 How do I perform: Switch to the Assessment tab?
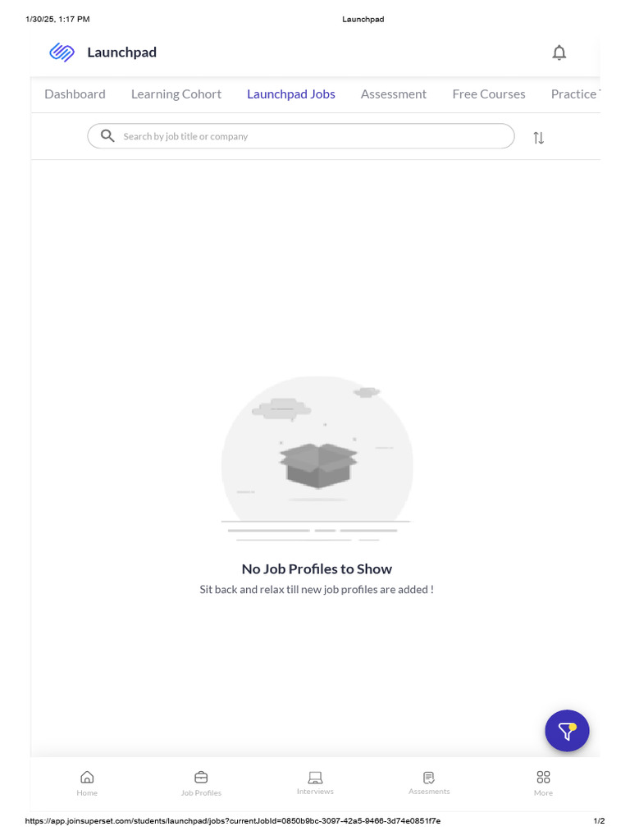394,94
